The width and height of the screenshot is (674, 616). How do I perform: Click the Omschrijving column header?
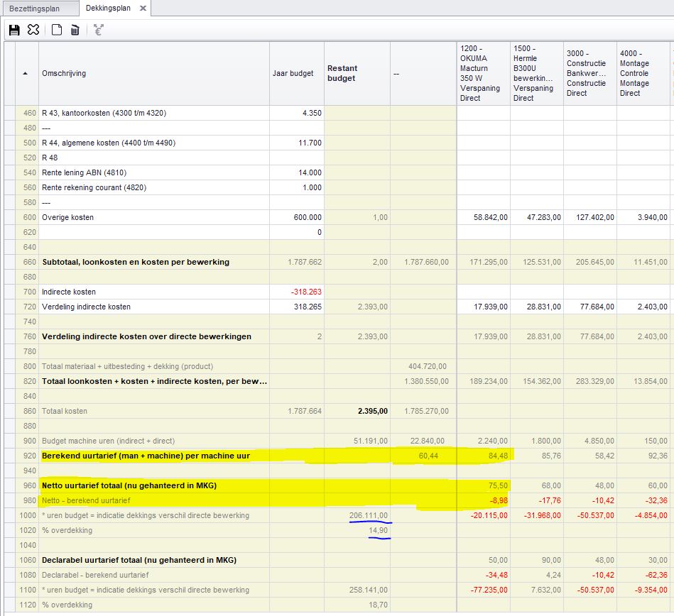pos(154,74)
